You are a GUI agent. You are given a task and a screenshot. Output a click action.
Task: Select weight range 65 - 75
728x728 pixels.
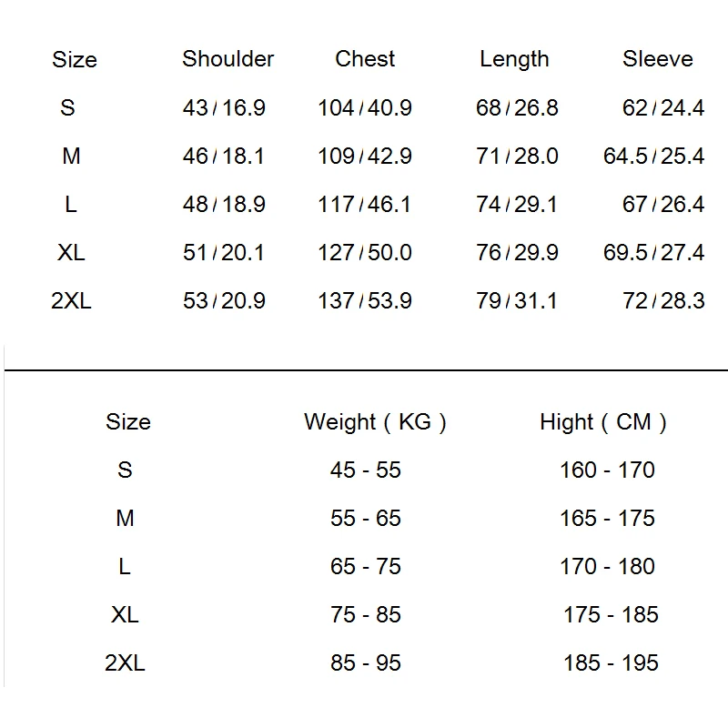[x=365, y=567]
